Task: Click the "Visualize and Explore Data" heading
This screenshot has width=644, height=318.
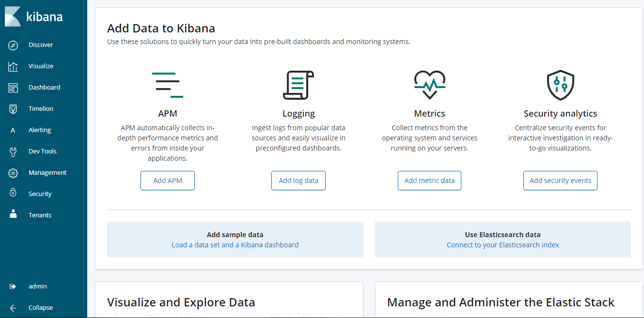Action: click(x=181, y=303)
